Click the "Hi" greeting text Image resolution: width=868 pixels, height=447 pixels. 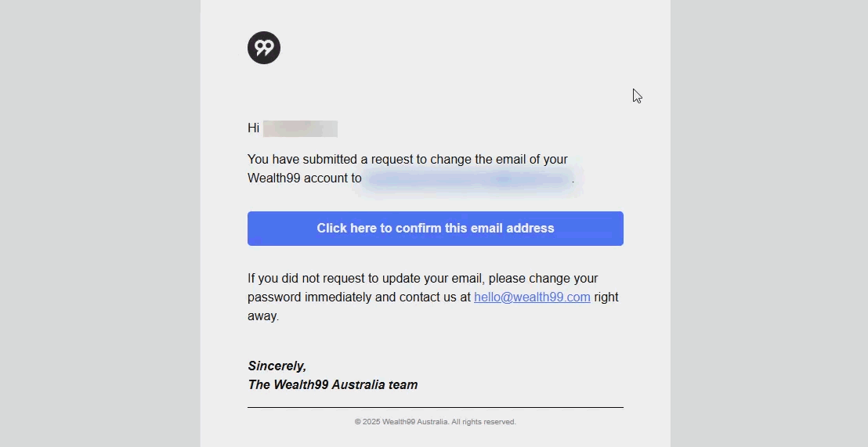(253, 128)
